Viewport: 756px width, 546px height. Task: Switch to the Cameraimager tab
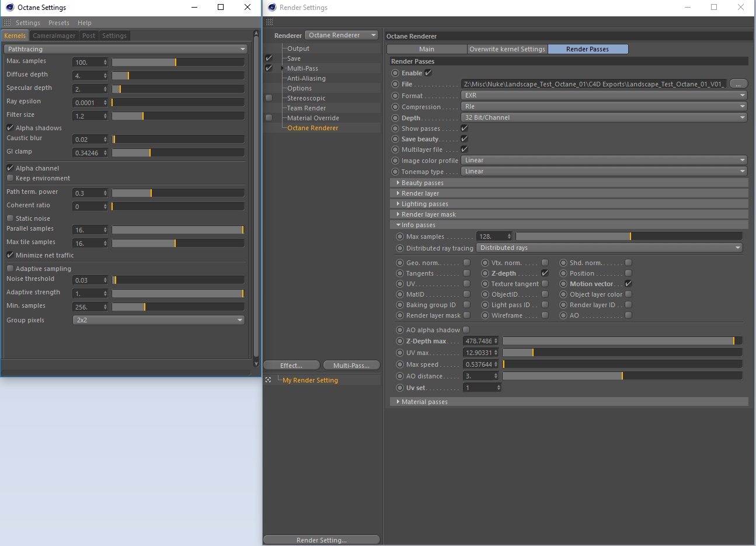[x=54, y=36]
